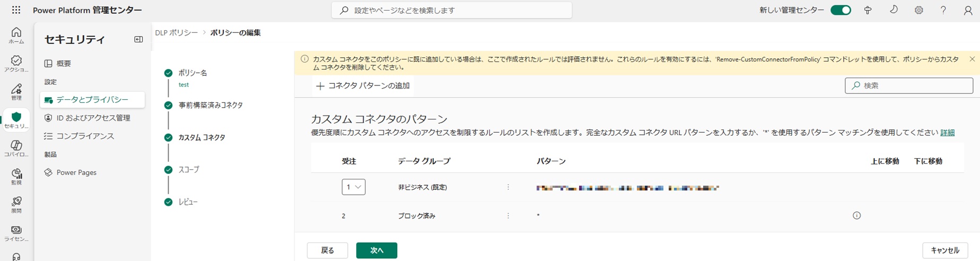Click the 受注 column header
The width and height of the screenshot is (980, 261).
coord(349,161)
